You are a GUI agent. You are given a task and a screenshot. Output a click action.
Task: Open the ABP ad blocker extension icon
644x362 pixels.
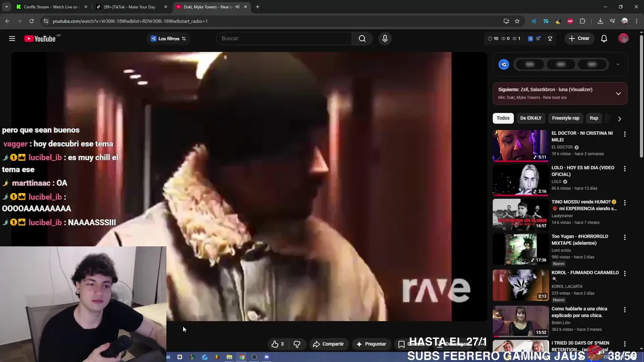coord(570,21)
